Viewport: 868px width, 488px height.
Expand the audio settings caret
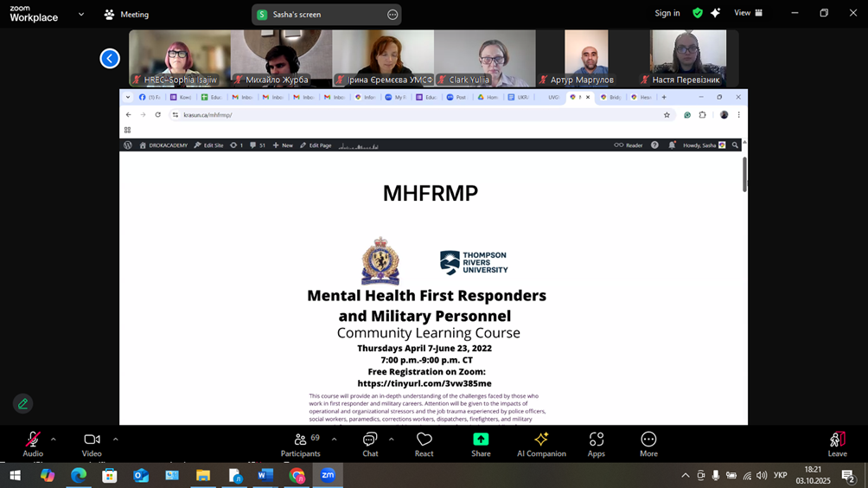[54, 440]
